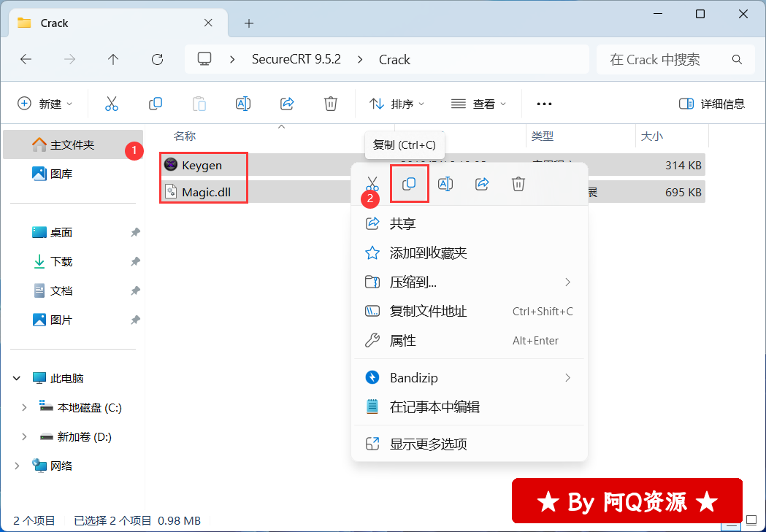The height and width of the screenshot is (532, 766).
Task: Click the delete trash icon in context menu
Action: (x=518, y=184)
